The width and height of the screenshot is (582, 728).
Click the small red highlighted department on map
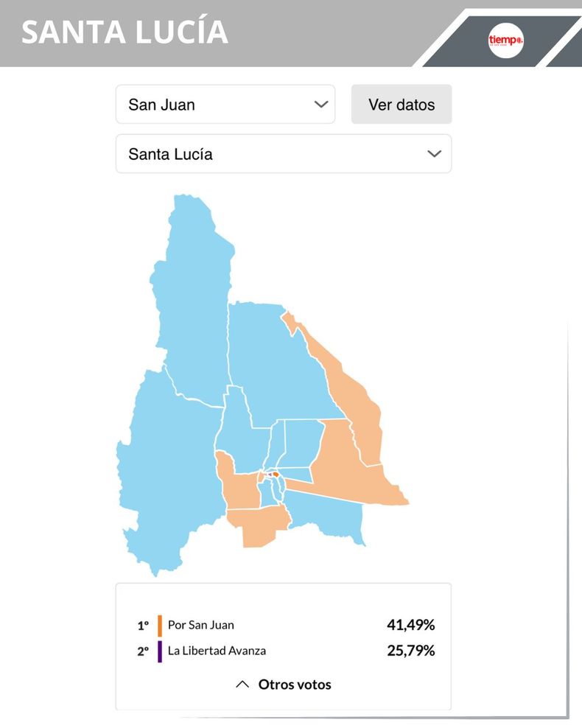275,475
